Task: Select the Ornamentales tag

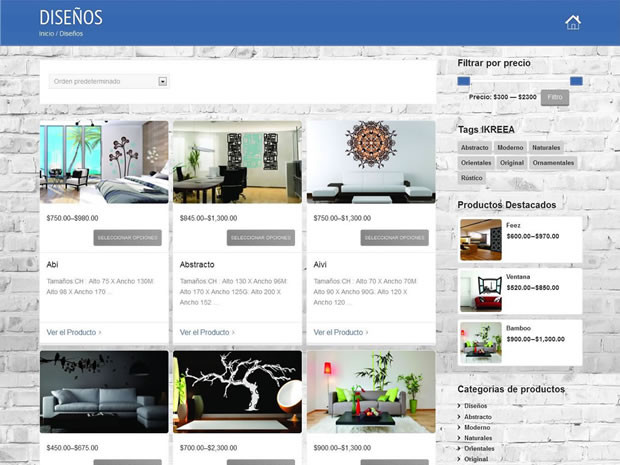Action: [x=553, y=163]
